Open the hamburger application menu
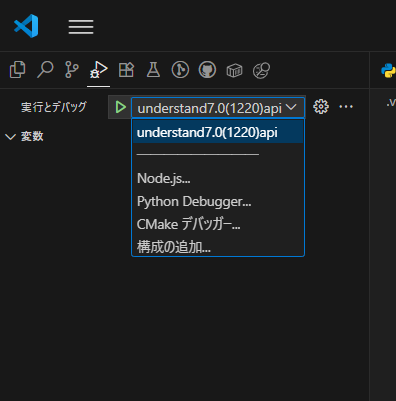Screen dimensions: 396x401 tap(81, 27)
